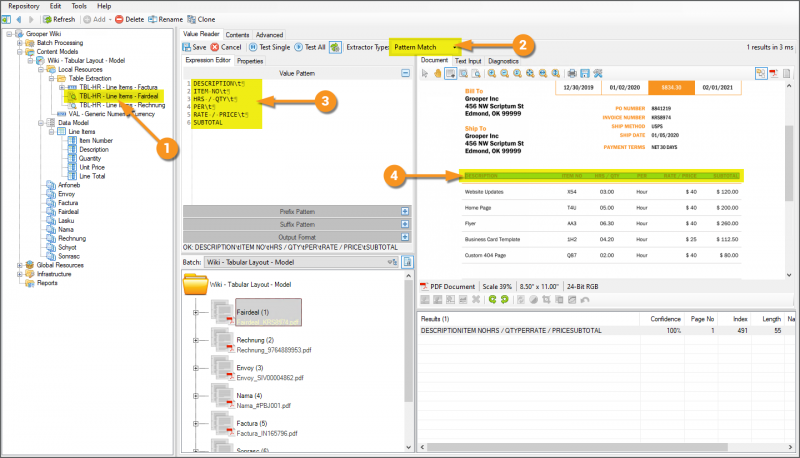Click the gray X delete icon in image toolbar

[x=476, y=299]
